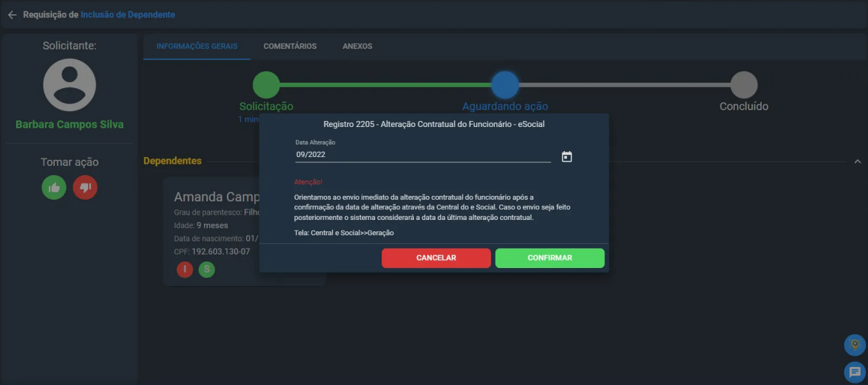Approve request with thumbs-up icon
This screenshot has height=385, width=868.
[x=54, y=188]
